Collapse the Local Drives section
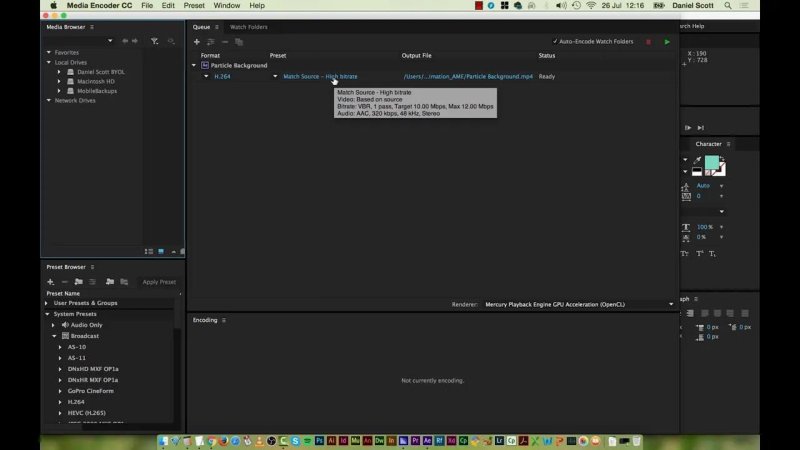800x450 pixels. (x=49, y=62)
